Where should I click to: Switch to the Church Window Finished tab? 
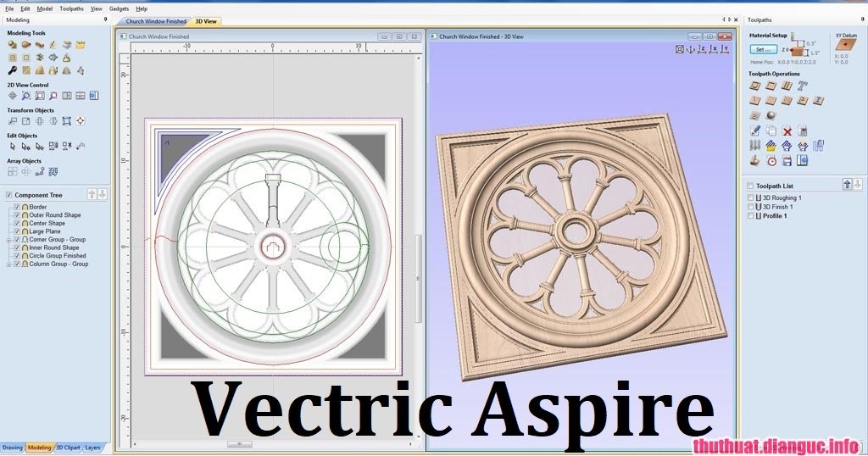[x=156, y=21]
